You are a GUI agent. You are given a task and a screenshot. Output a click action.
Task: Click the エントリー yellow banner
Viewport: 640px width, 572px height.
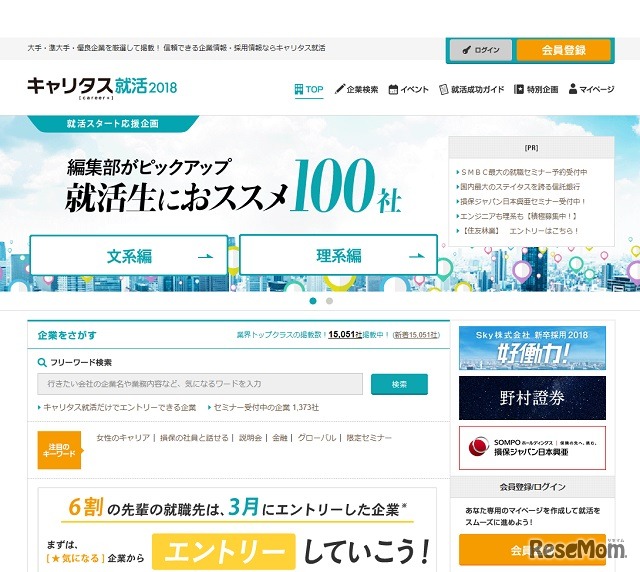[x=224, y=551]
